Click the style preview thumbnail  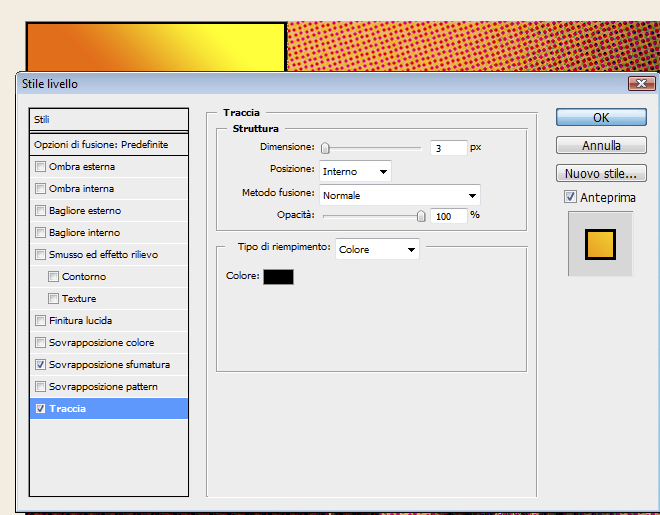coord(600,244)
